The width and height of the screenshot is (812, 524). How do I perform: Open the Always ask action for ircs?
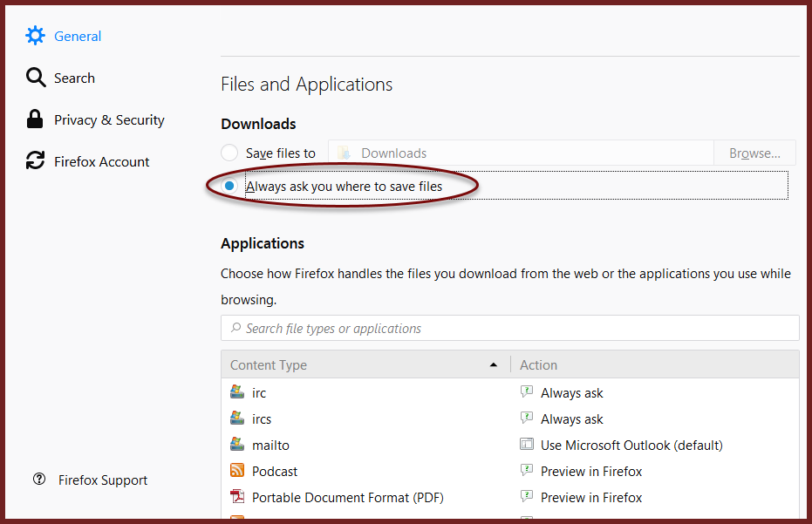[572, 419]
